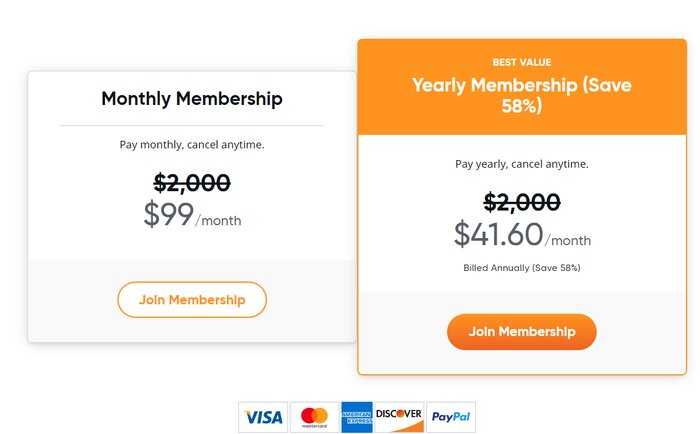Screen dimensions: 700x434
Task: Click 'Pay yearly, cancel anytime.' text
Action: point(522,164)
